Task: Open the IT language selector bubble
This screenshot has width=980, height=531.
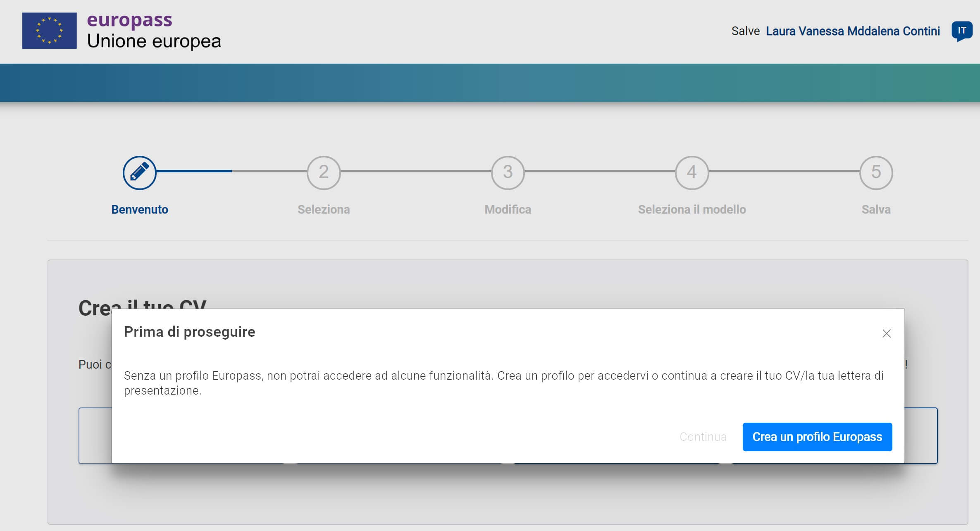Action: pos(961,31)
